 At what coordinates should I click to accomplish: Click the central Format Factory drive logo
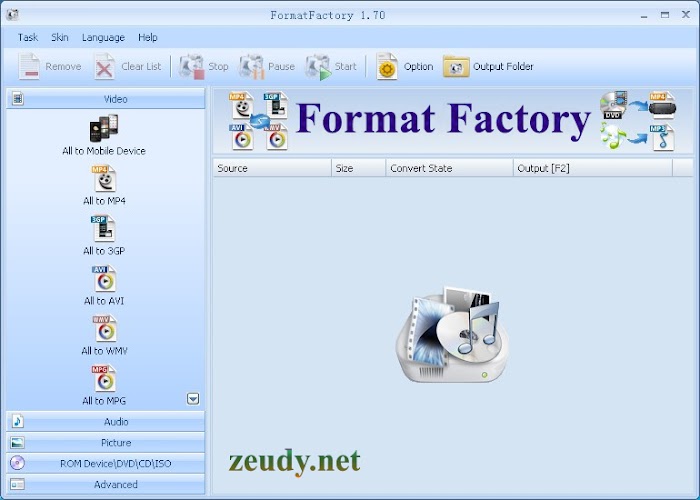pos(452,335)
